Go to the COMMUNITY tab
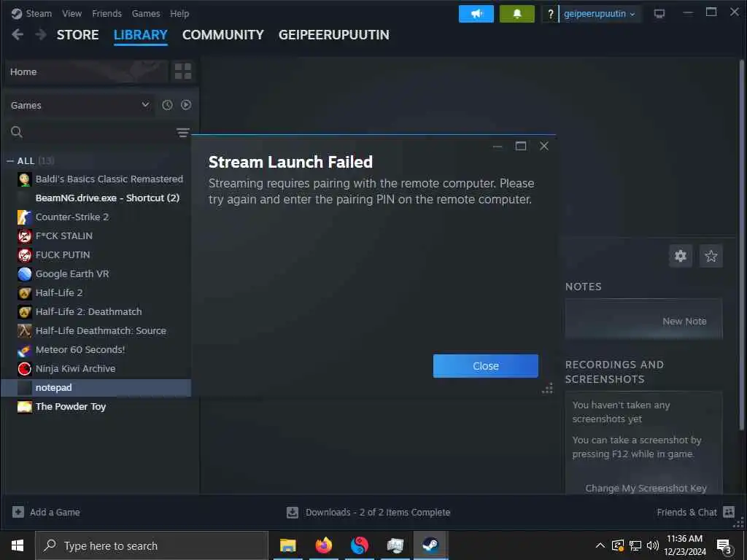This screenshot has height=560, width=747. (223, 35)
